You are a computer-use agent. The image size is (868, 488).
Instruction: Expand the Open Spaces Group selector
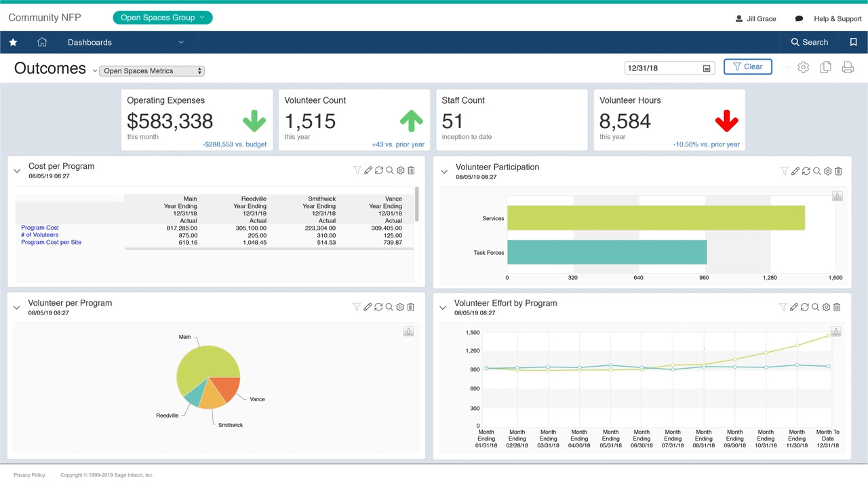pyautogui.click(x=163, y=18)
